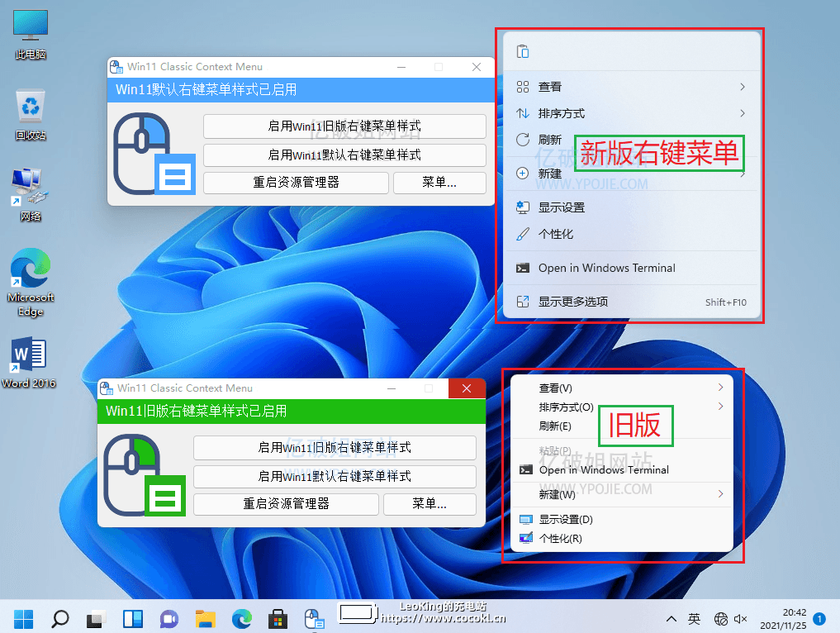Click 菜单... button in bottom window

[x=429, y=504]
